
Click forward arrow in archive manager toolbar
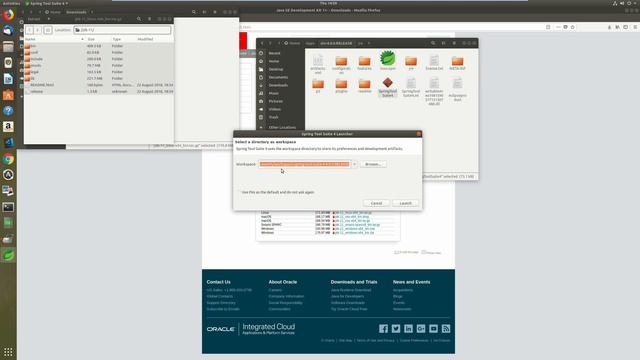pos(38,30)
